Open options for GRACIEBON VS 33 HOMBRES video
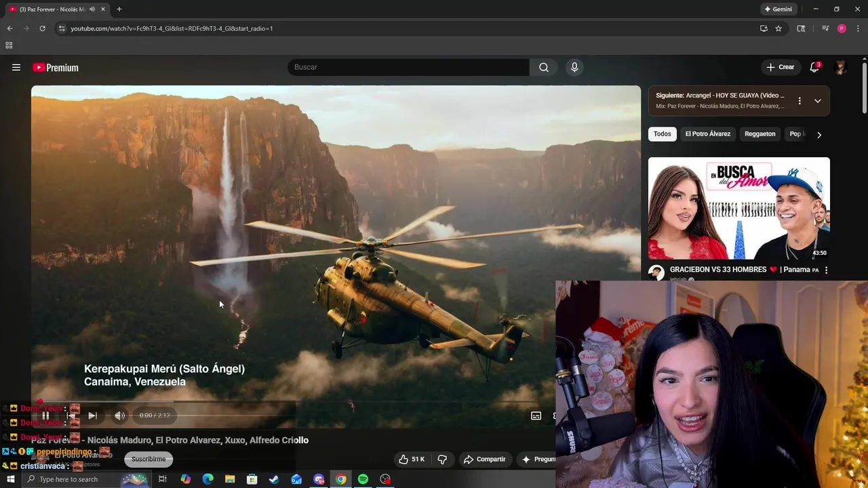Viewport: 868px width, 488px height. pyautogui.click(x=826, y=270)
